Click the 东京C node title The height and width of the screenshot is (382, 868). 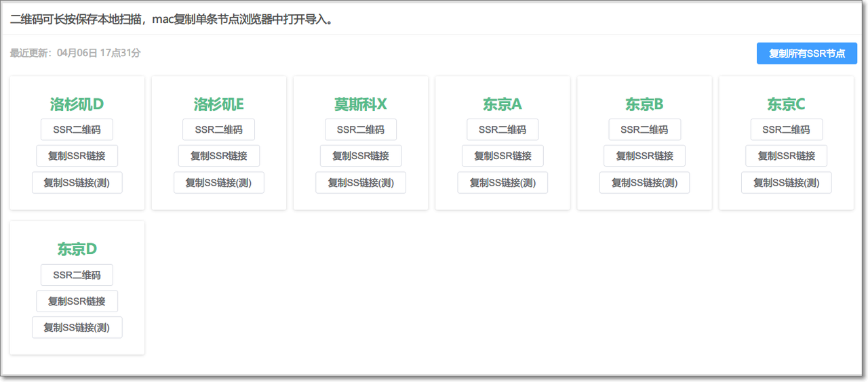(x=786, y=104)
